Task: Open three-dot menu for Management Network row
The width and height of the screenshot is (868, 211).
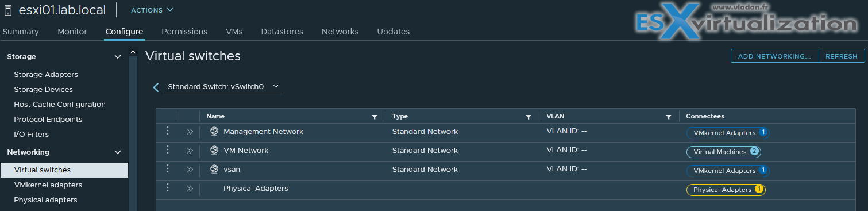Action: point(168,131)
